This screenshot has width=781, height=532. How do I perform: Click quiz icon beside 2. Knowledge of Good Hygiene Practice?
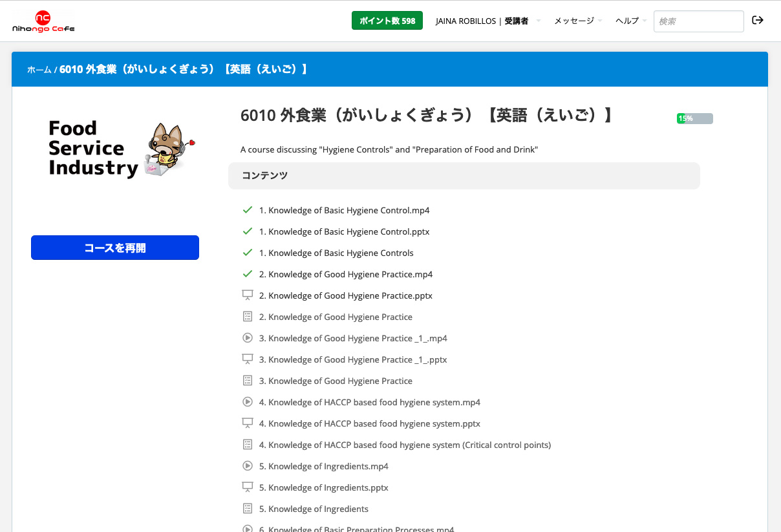click(x=247, y=317)
